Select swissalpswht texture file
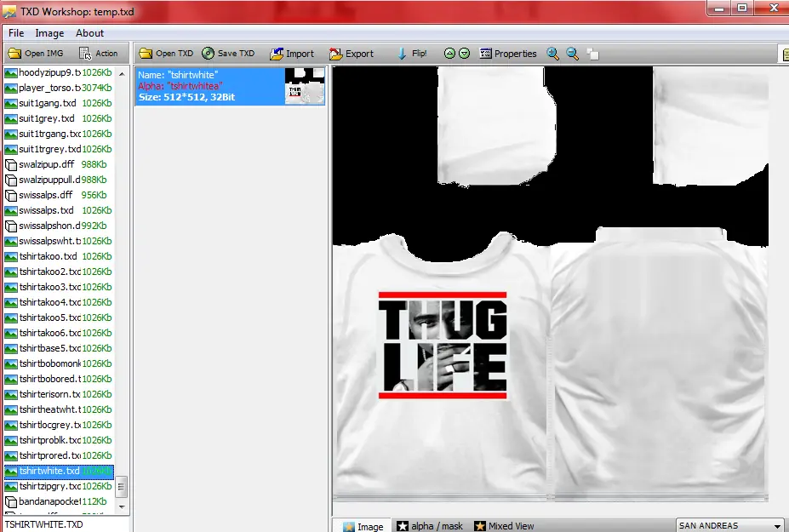789x532 pixels. pos(59,241)
